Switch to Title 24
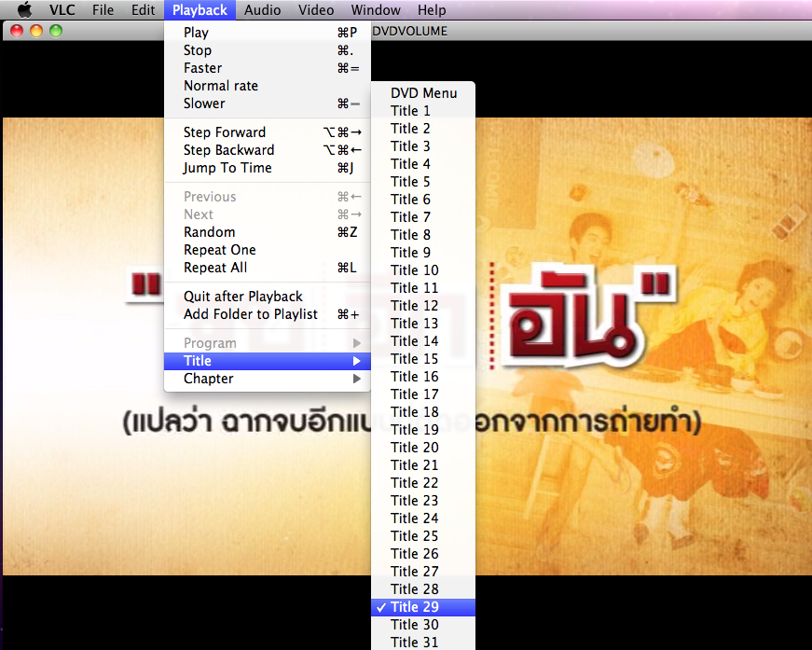 click(x=423, y=518)
